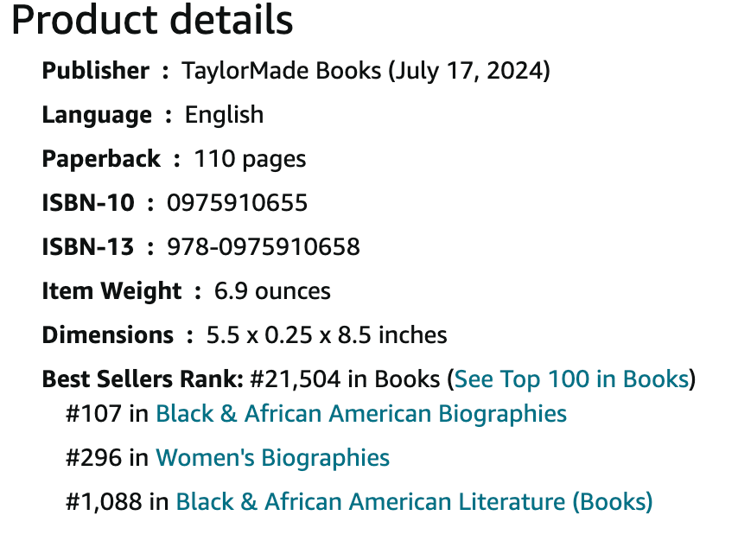This screenshot has width=738, height=560.
Task: Click the #107 rank number
Action: pos(93,414)
